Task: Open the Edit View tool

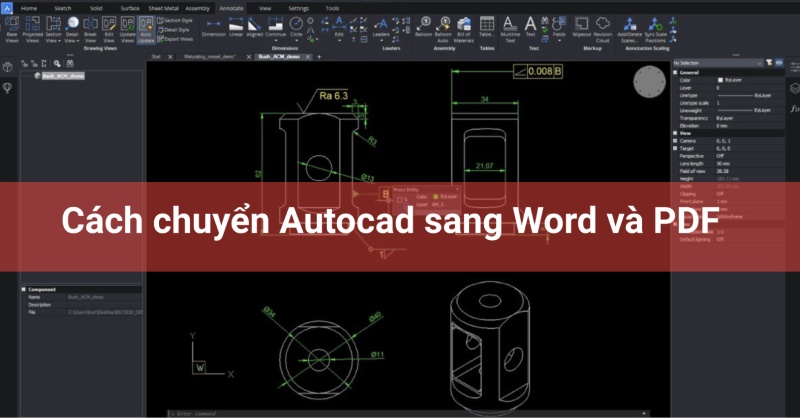Action: tap(109, 30)
